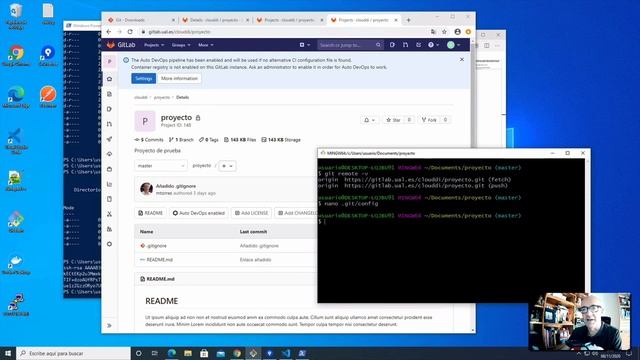Viewport: 640px width, 360px height.
Task: Click Add LICENSE button
Action: tap(251, 213)
